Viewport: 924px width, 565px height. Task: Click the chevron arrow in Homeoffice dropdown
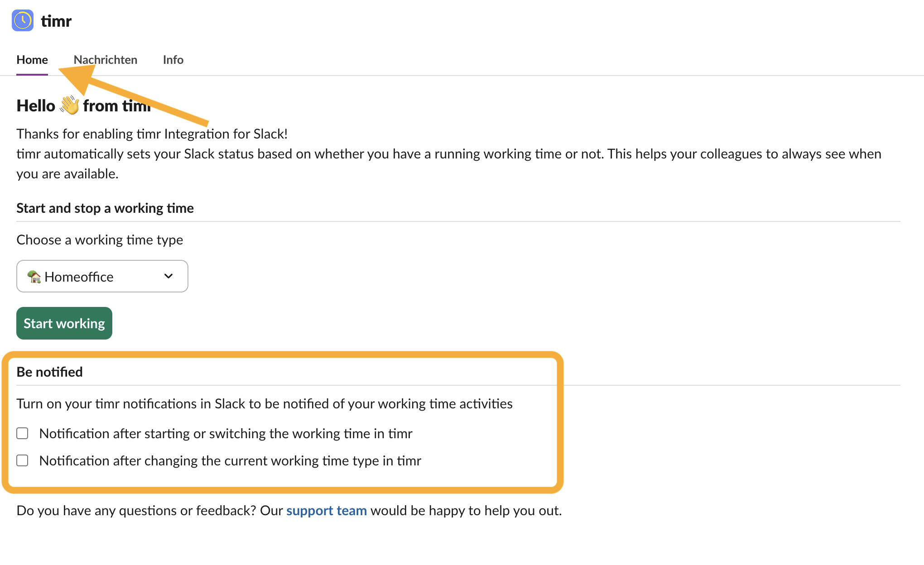coord(168,276)
